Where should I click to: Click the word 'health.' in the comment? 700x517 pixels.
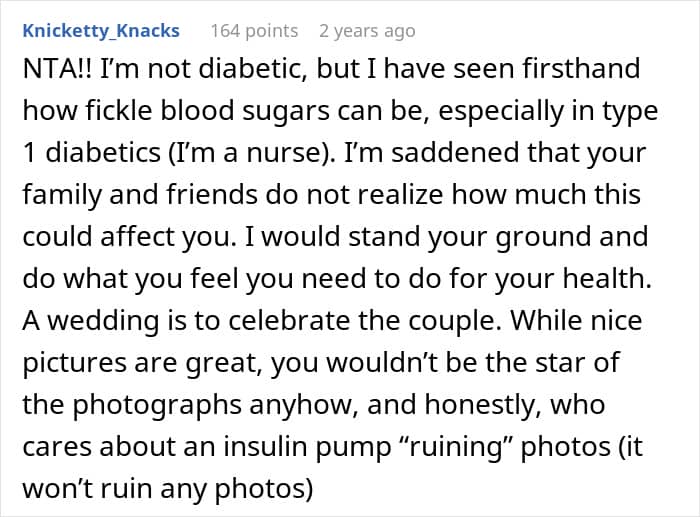click(607, 278)
